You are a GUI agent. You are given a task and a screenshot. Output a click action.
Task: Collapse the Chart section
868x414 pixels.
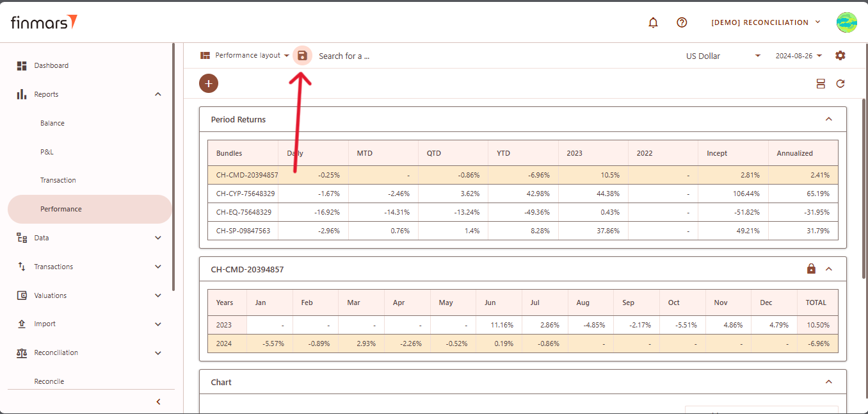coord(829,382)
